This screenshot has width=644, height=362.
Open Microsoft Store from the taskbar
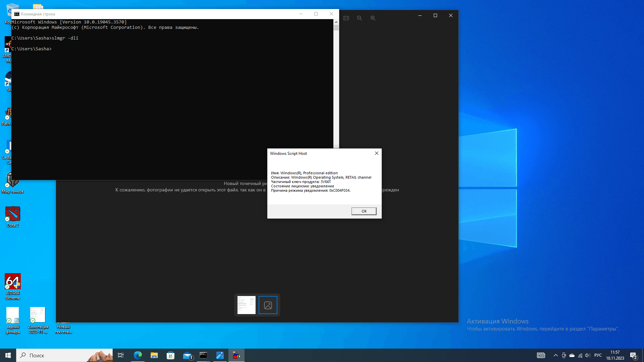click(170, 355)
